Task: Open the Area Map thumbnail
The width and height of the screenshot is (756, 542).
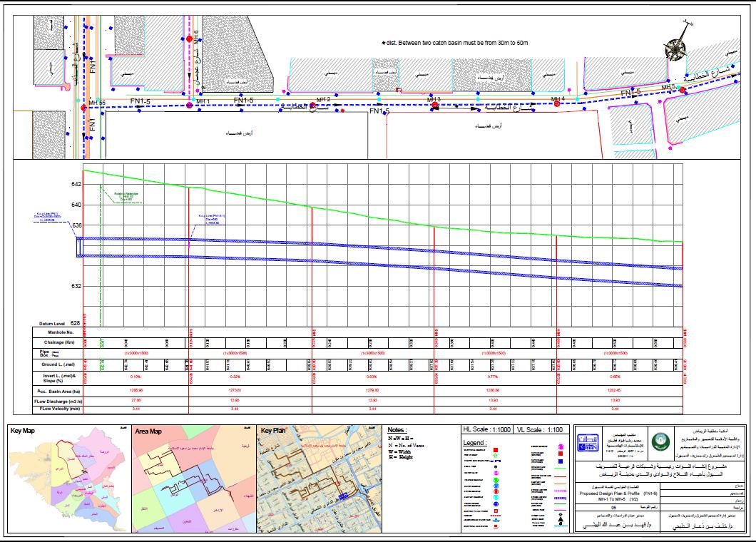Action: (193, 482)
